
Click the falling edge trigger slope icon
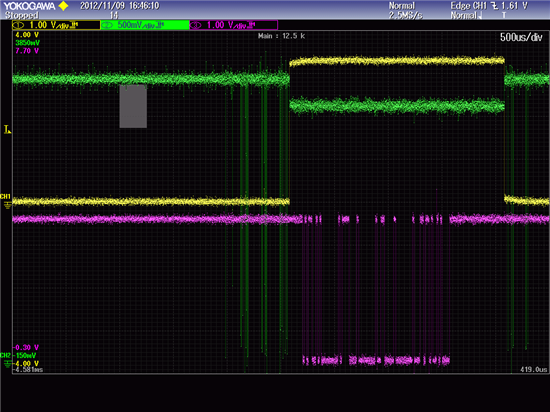pos(495,6)
